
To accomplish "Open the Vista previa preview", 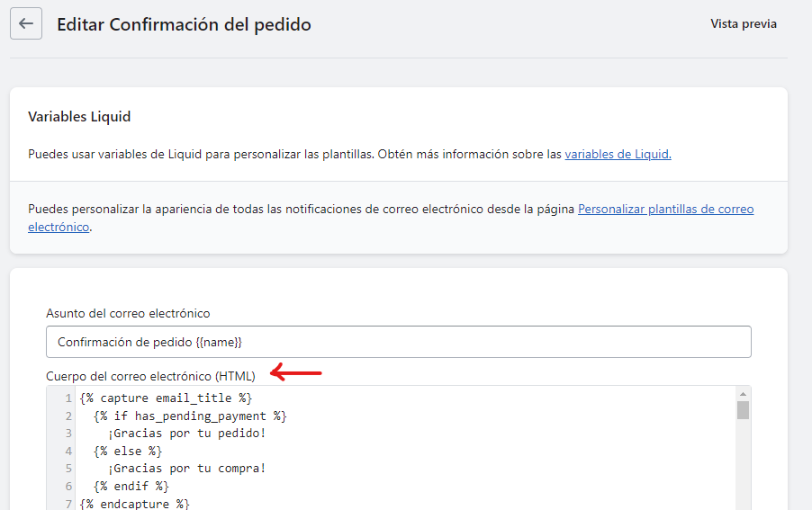I will point(743,24).
